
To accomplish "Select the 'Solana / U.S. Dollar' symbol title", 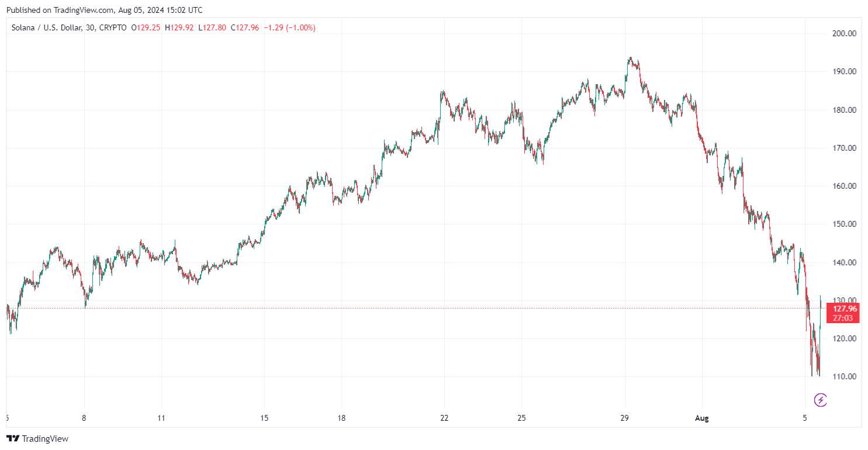I will [x=47, y=27].
